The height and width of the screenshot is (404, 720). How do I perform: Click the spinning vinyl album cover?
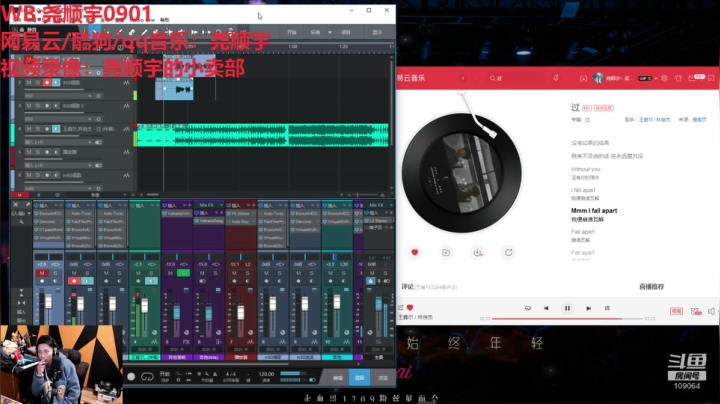coord(461,173)
